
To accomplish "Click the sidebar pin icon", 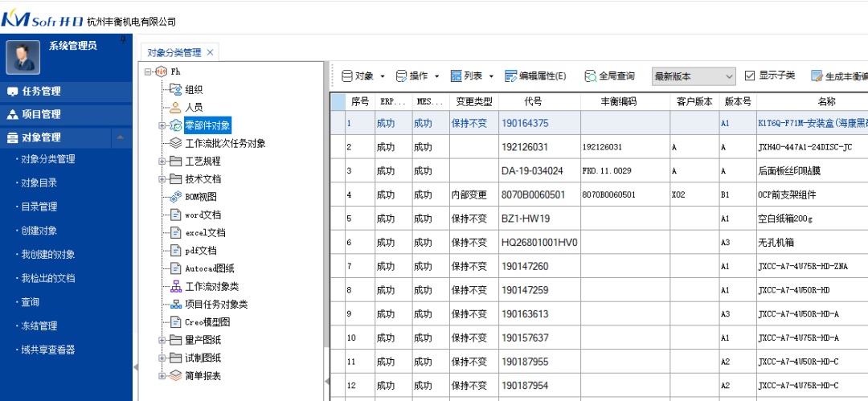I will click(x=123, y=40).
